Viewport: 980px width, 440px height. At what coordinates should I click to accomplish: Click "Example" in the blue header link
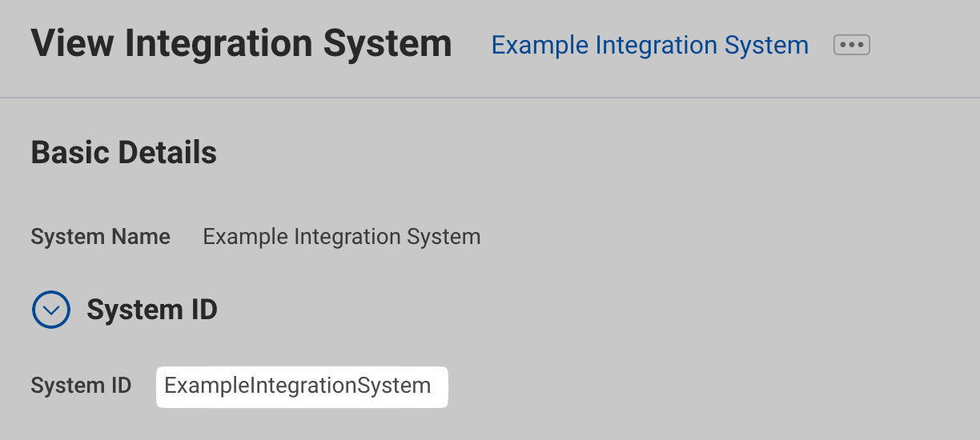[x=540, y=45]
